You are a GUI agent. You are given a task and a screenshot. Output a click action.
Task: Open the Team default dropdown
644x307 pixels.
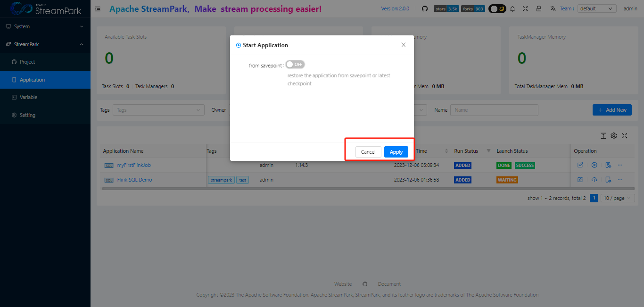597,8
